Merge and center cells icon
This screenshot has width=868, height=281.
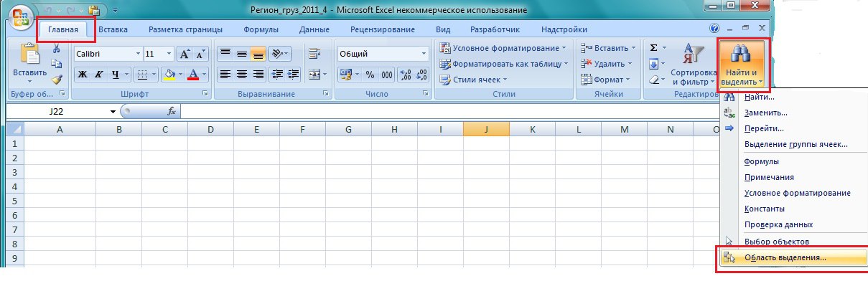click(314, 74)
